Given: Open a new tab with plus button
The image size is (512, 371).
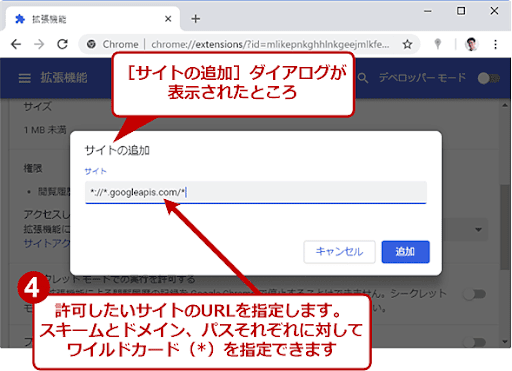Looking at the screenshot, I should [x=196, y=19].
